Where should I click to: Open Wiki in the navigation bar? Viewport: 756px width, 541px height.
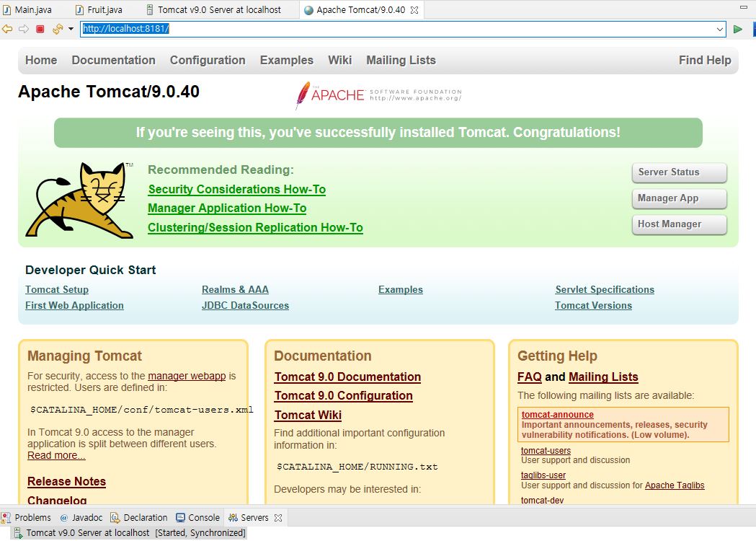[x=340, y=61]
